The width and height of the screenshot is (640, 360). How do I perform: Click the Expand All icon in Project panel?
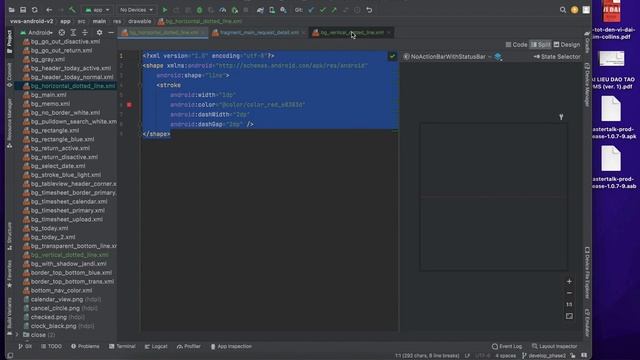point(73,32)
